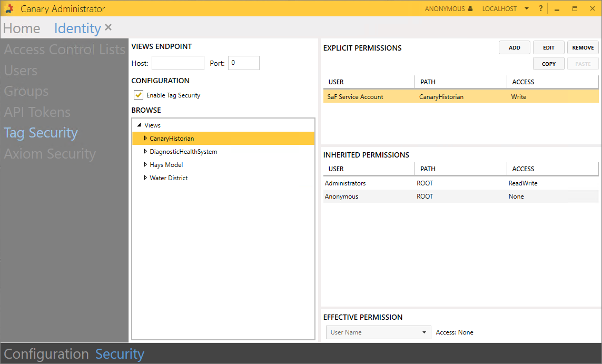Select DiagnosticHealthSystem in the browse tree
Screen dimensions: 602x364
tap(183, 152)
